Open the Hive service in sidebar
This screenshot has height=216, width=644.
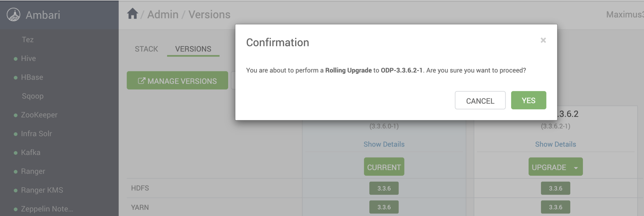coord(28,58)
